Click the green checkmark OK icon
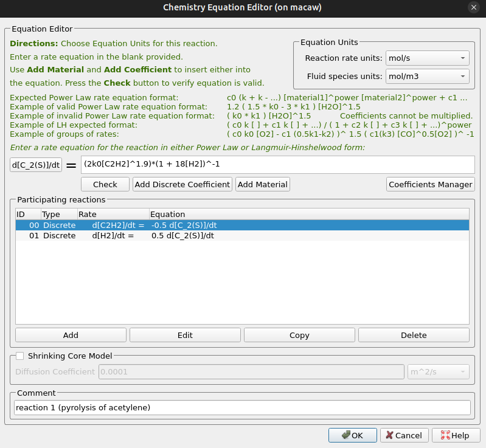This screenshot has height=448, width=486. 346,435
